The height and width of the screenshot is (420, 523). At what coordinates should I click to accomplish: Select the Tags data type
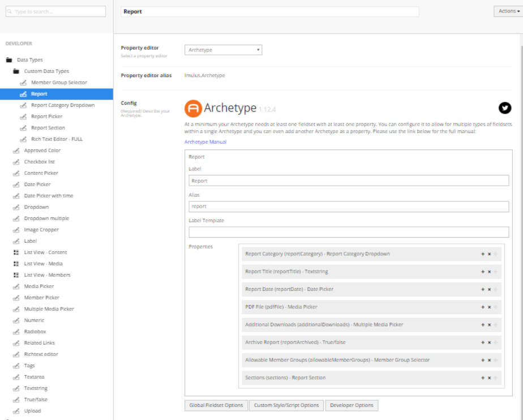29,366
